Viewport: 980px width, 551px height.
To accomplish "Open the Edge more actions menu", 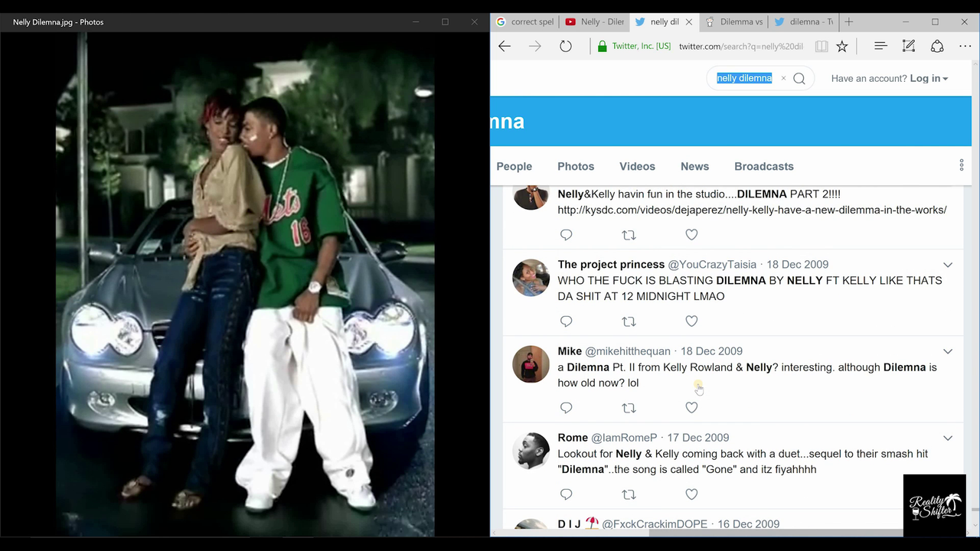I will tap(965, 47).
